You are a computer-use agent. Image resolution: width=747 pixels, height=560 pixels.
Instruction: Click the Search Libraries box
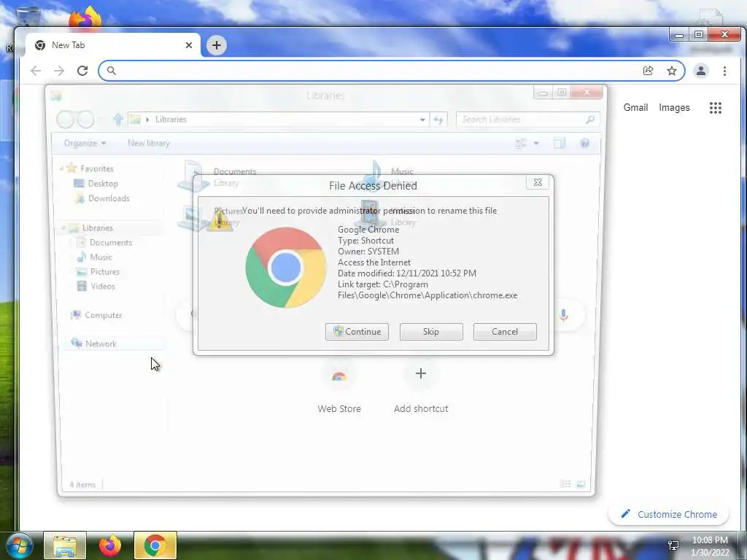pyautogui.click(x=527, y=120)
